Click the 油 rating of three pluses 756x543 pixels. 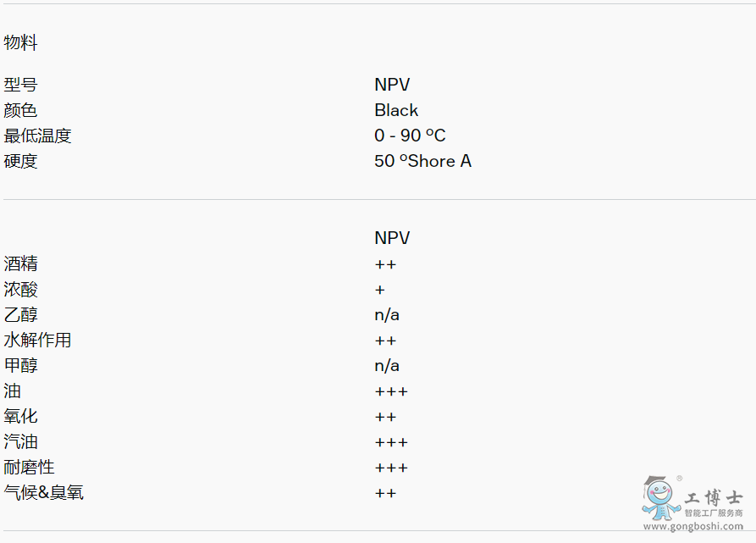pyautogui.click(x=391, y=391)
